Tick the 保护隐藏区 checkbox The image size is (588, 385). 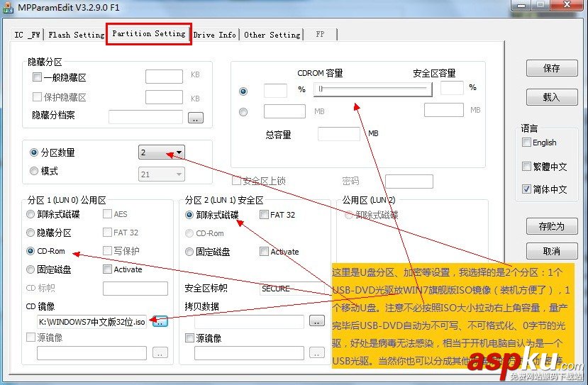37,97
